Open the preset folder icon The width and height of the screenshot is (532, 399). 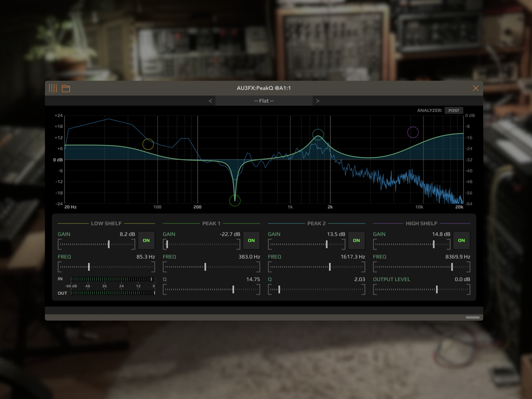66,88
